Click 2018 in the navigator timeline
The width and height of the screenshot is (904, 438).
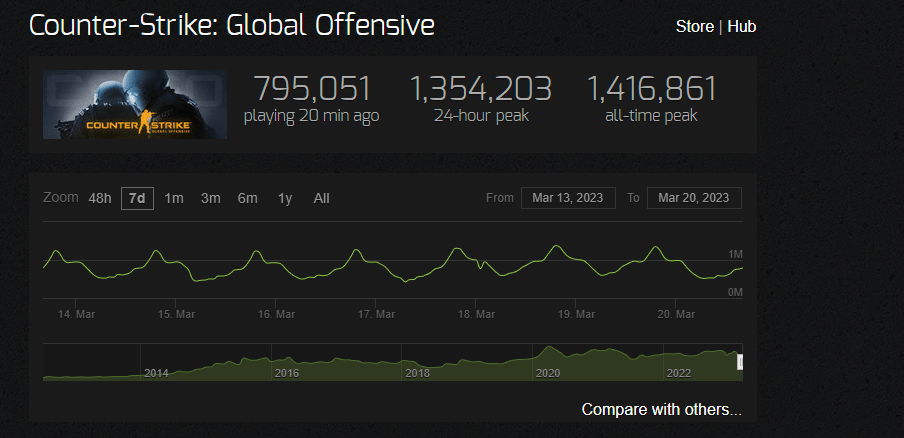(417, 373)
